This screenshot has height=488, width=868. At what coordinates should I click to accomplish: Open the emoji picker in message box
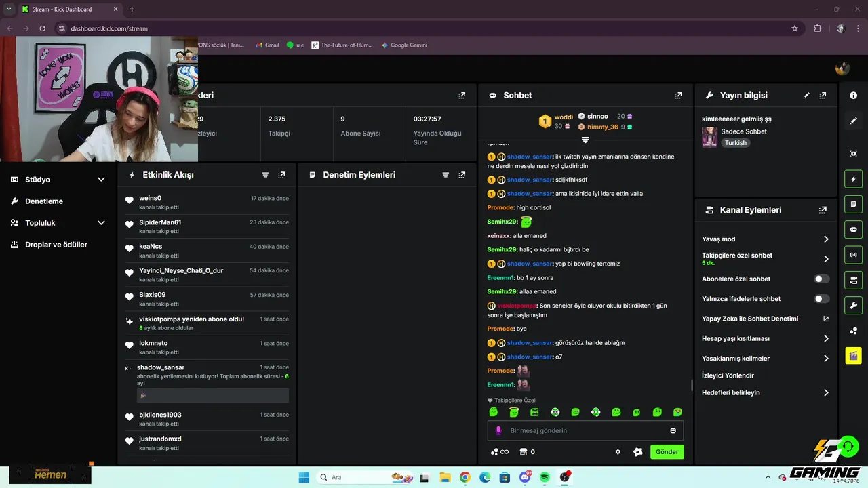point(673,430)
